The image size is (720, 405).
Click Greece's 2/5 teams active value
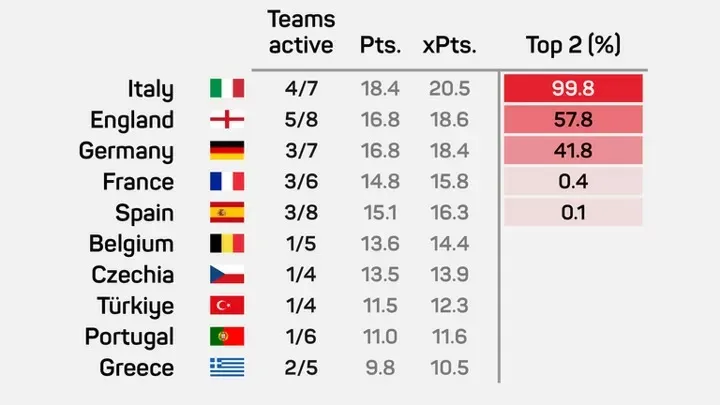pos(302,368)
